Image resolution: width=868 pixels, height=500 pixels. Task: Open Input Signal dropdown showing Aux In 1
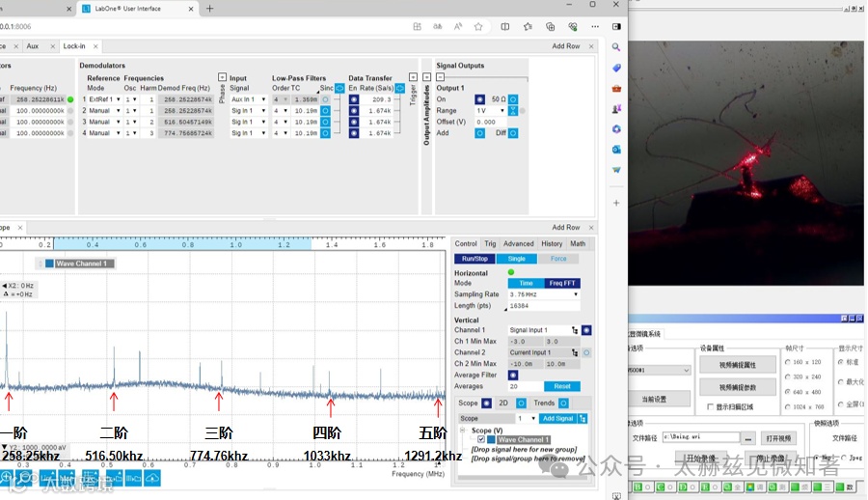pyautogui.click(x=248, y=99)
